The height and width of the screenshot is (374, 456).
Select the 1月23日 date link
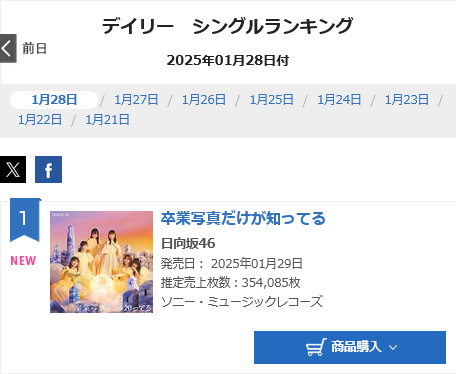point(407,100)
